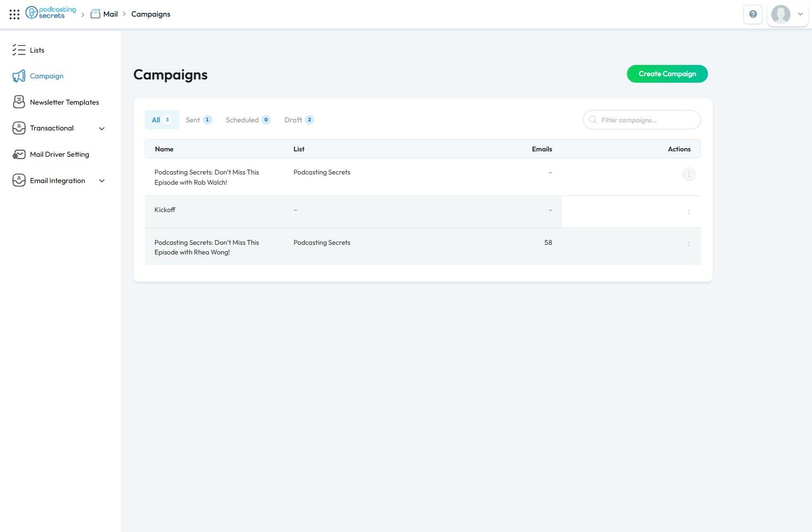Click the Newsletter Templates sidebar icon

point(19,102)
